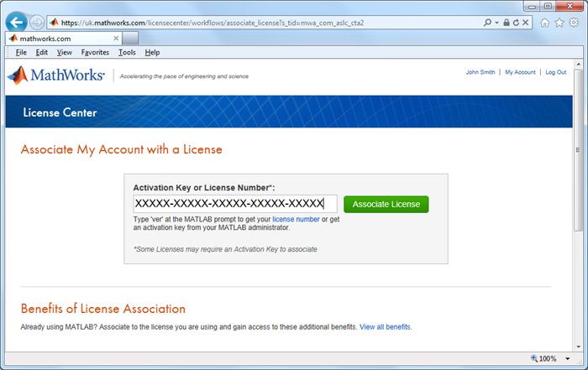Click the browser Forward arrow button

(x=37, y=23)
